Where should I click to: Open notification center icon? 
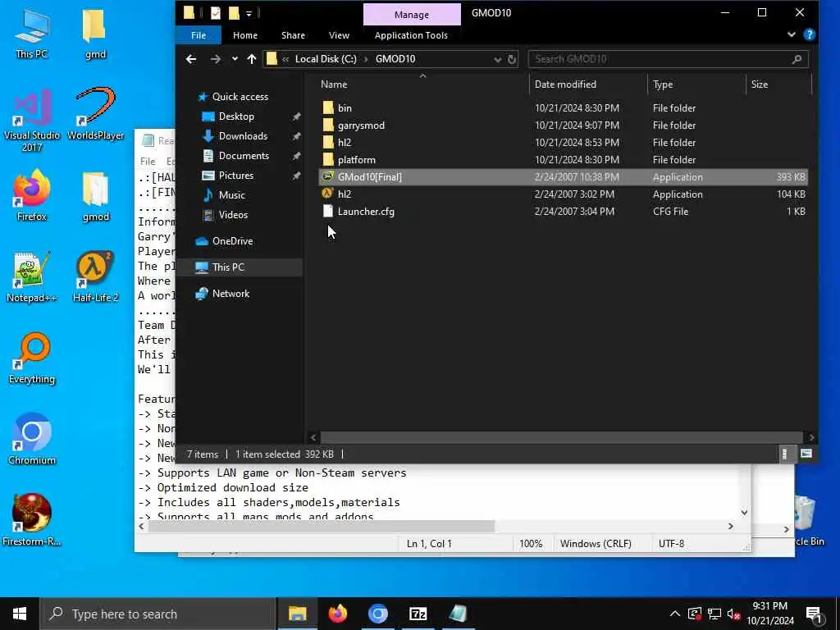(x=814, y=614)
